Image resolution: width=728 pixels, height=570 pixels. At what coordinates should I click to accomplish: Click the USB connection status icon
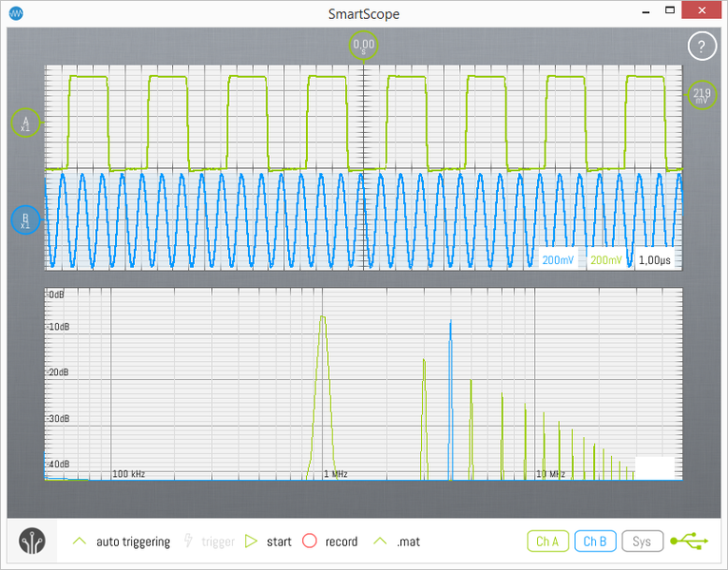[688, 541]
